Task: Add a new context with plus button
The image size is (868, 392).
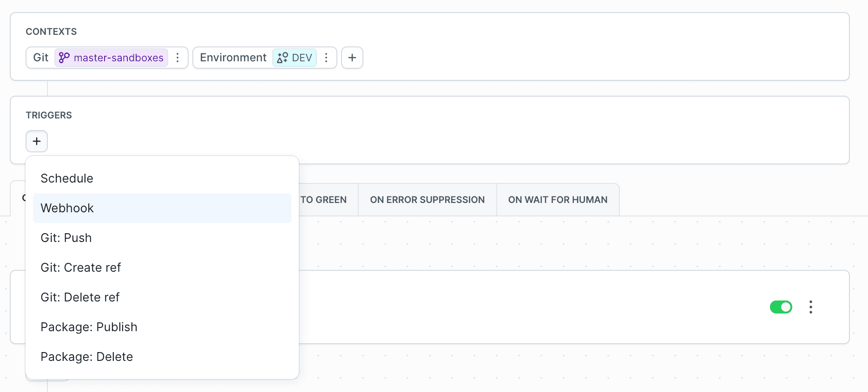Action: [x=352, y=58]
